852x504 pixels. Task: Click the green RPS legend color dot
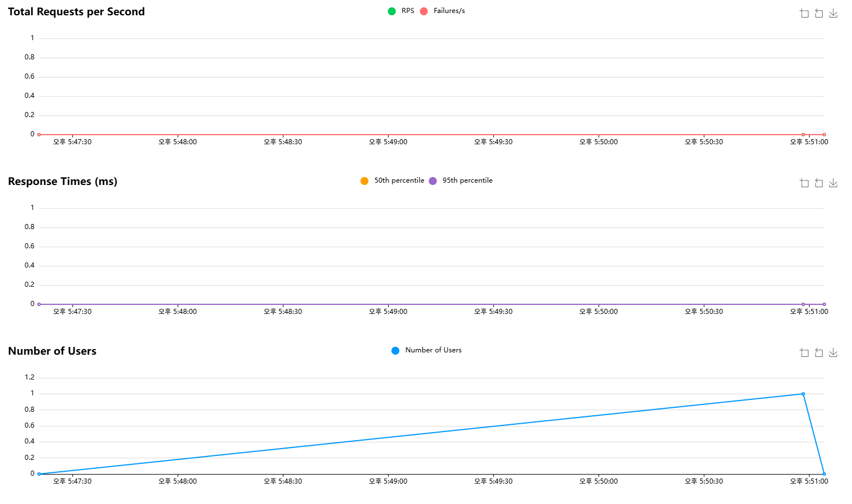click(x=391, y=11)
